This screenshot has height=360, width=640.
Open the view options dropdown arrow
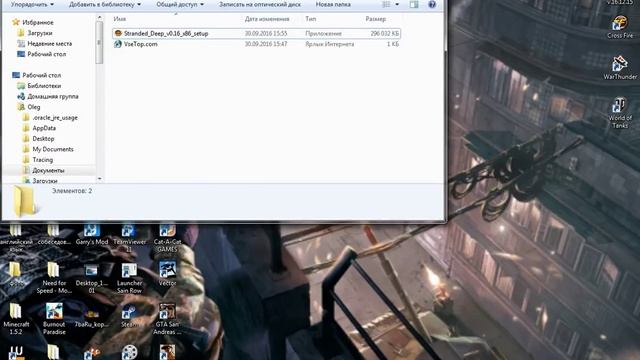coord(397,4)
